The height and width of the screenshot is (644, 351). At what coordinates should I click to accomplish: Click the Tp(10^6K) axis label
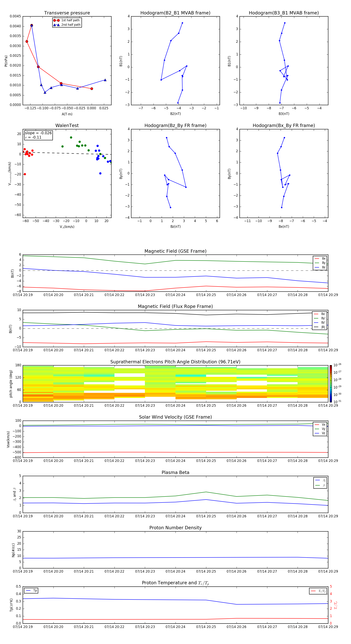click(x=11, y=605)
